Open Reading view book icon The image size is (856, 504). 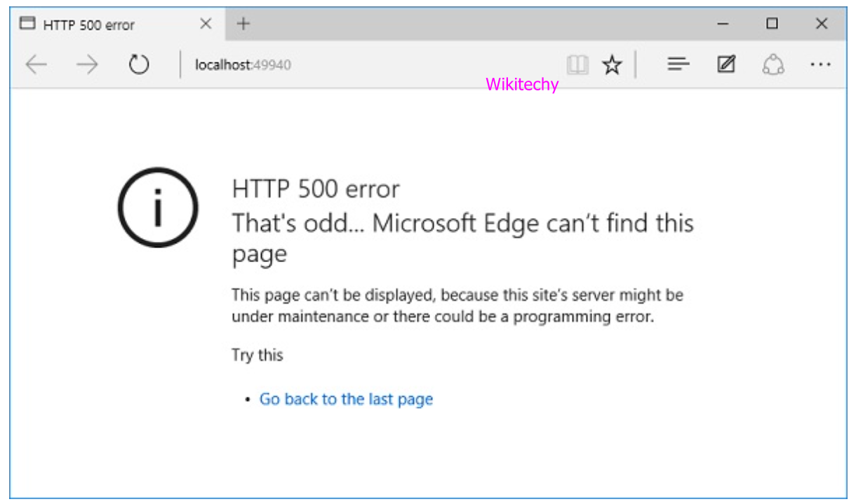click(577, 65)
